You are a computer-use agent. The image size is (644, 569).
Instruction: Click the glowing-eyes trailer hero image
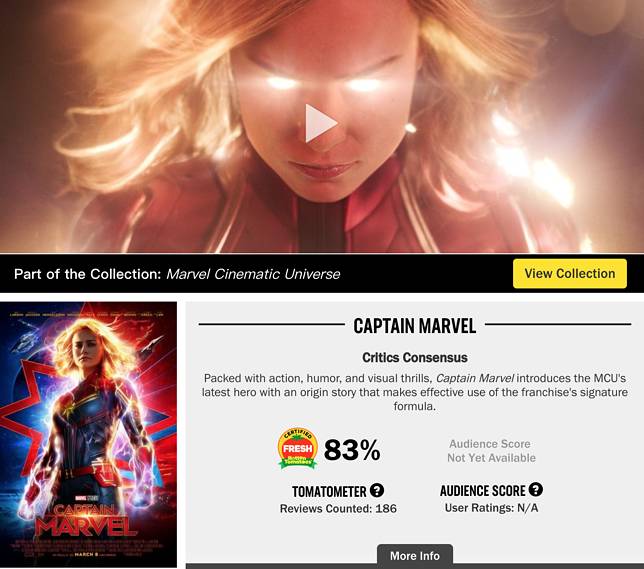coord(322,126)
